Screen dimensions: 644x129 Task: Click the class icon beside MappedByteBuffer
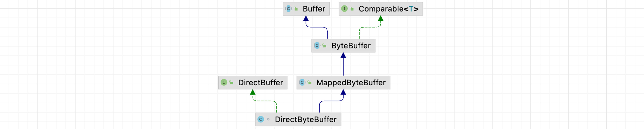(302, 83)
